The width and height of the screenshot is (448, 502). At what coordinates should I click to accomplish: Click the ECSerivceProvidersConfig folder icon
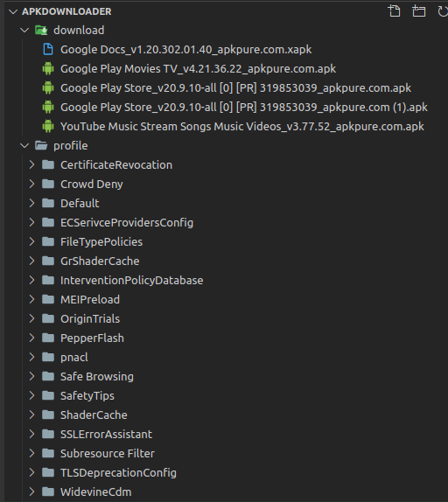click(x=48, y=222)
